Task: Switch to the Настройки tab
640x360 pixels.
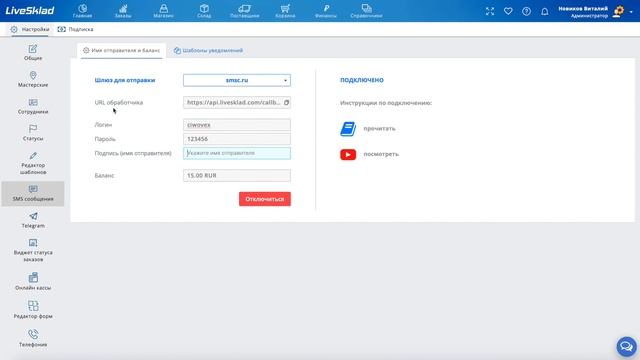Action: tap(30, 29)
